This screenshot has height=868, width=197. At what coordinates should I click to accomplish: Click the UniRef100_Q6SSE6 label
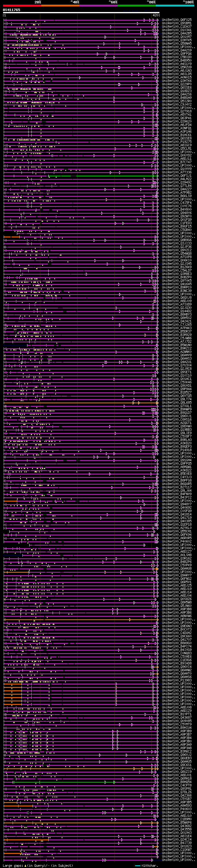tap(177, 88)
